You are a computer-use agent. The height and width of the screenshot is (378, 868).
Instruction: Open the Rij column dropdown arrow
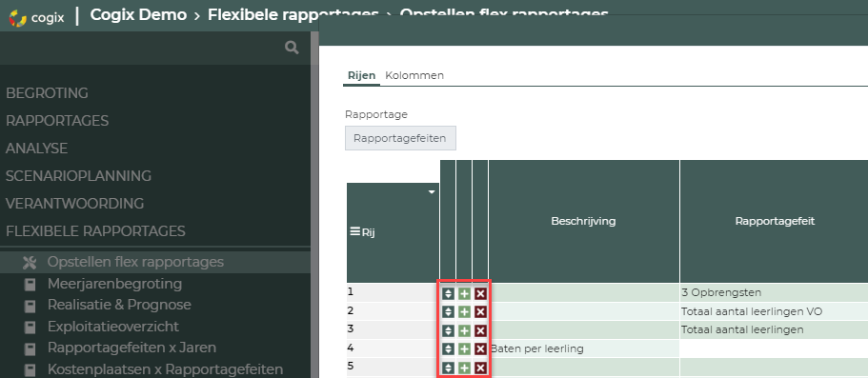(x=432, y=192)
